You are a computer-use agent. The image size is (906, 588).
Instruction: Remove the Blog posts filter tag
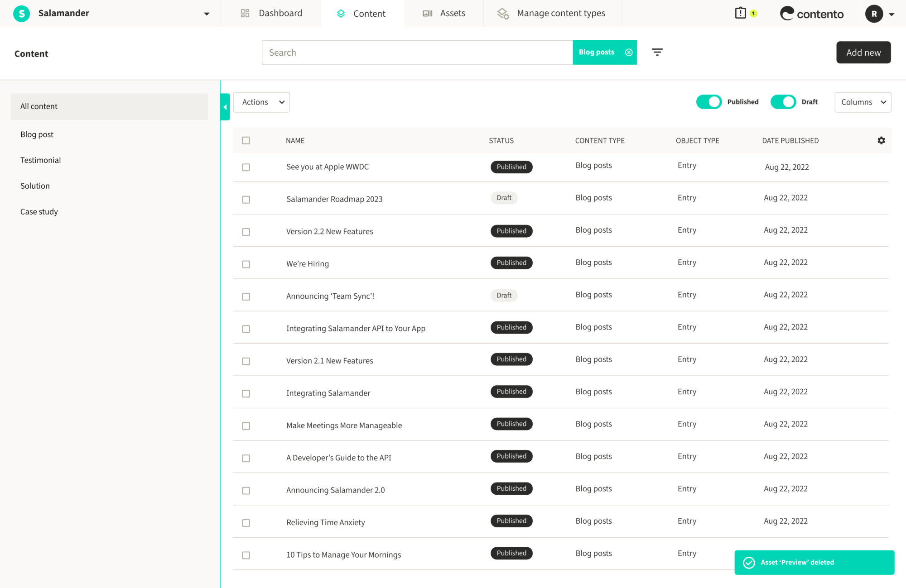coord(629,52)
